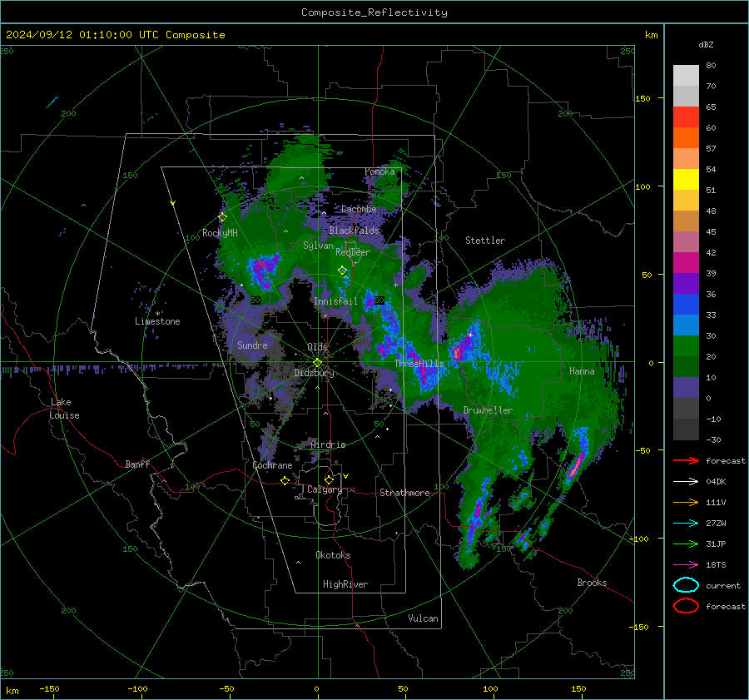Click the Sundre city label

252,345
